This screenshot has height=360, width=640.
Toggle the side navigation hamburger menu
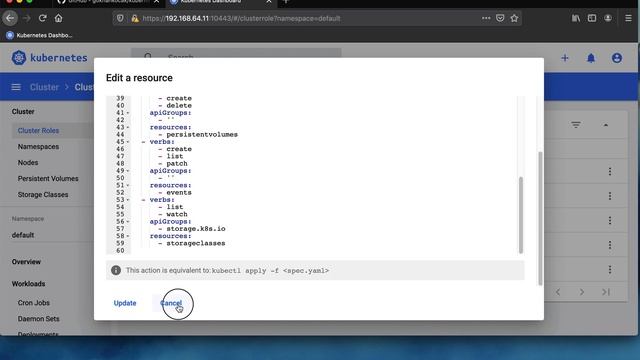pos(16,87)
